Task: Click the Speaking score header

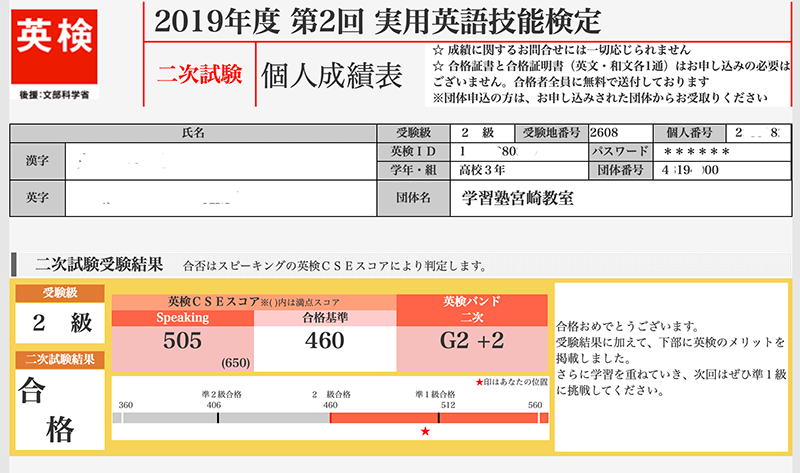Action: [x=182, y=317]
